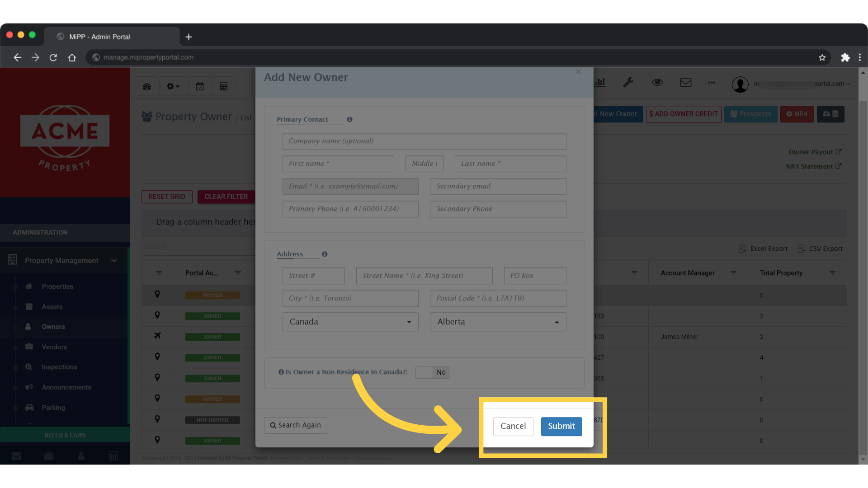Open Announcements in sidebar
The height and width of the screenshot is (488, 868).
pyautogui.click(x=66, y=387)
